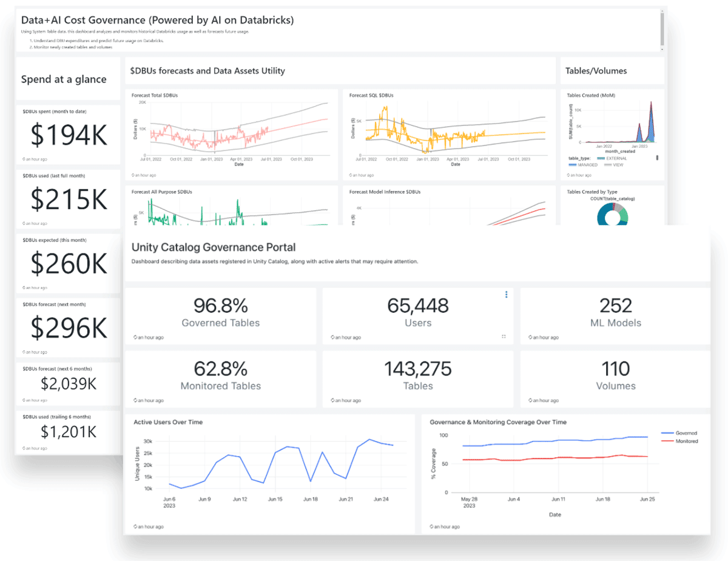This screenshot has height=561, width=728.
Task: Click refresh icon under Active Users Over Time
Action: [x=135, y=526]
